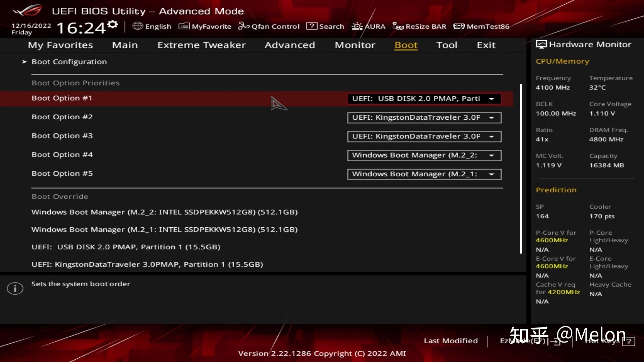Boot from Windows Boot Manager M.2_1 override

[164, 230]
